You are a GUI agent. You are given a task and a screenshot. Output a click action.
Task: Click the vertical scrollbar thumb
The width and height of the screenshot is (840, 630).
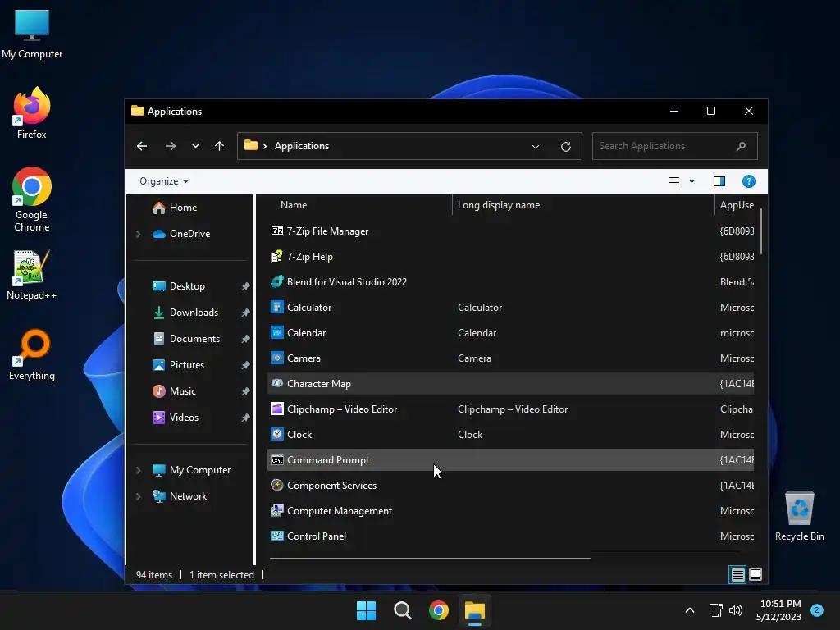pos(760,231)
